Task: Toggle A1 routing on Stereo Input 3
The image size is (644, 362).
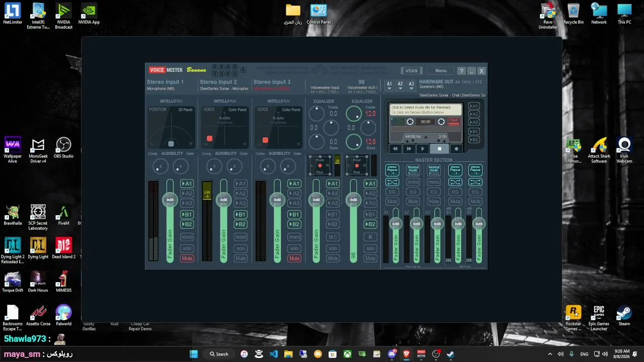Action: pos(294,184)
